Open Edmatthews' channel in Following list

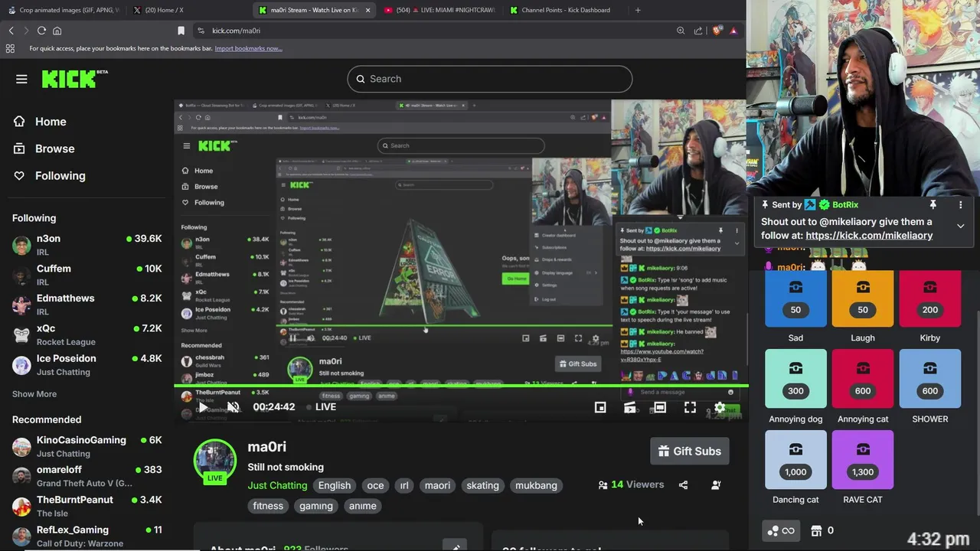87,305
